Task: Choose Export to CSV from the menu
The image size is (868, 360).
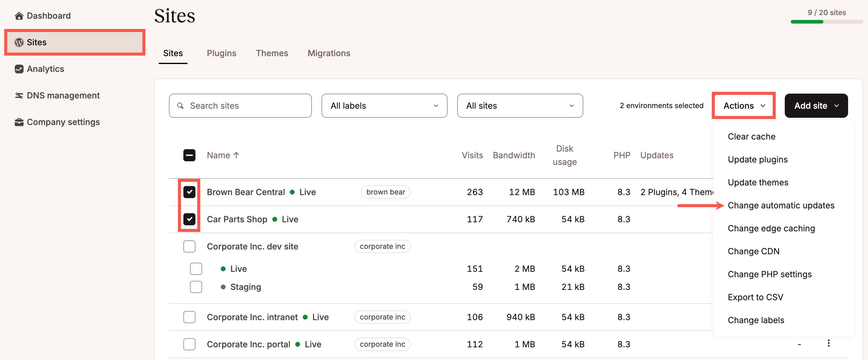Action: pos(756,297)
